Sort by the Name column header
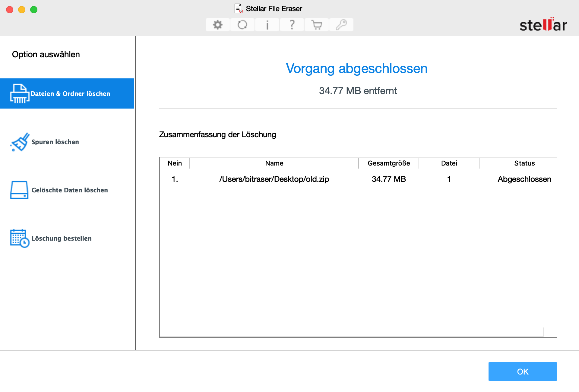Image resolution: width=579 pixels, height=392 pixels. pyautogui.click(x=274, y=163)
